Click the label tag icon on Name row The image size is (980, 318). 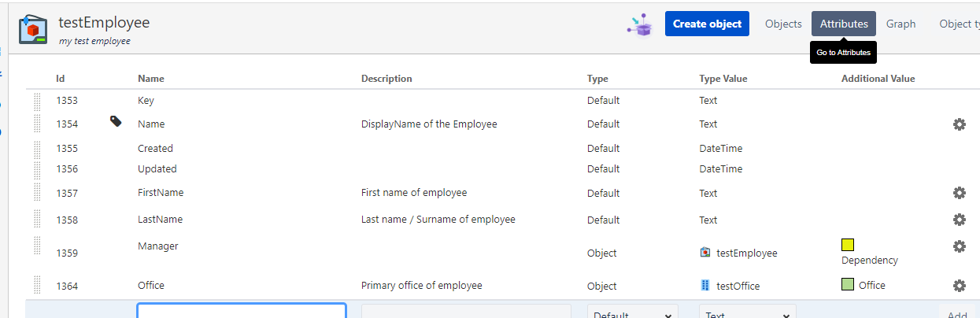coord(116,121)
